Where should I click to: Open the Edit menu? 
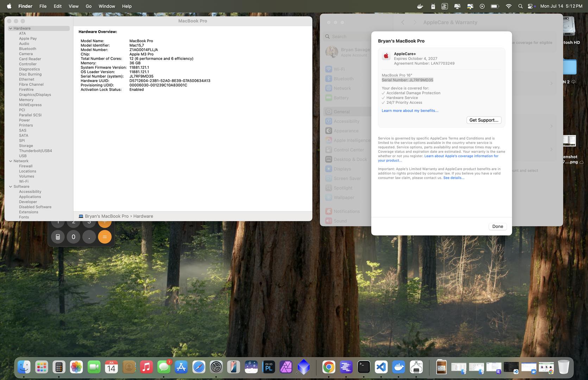[58, 6]
